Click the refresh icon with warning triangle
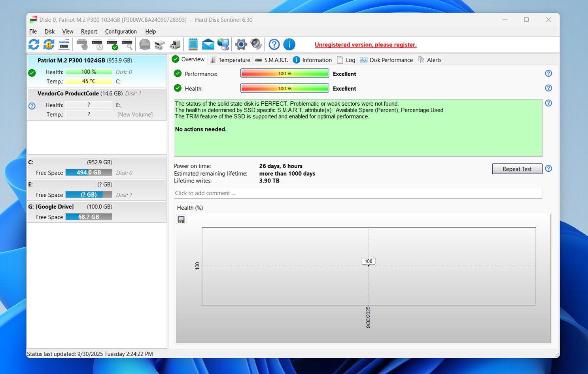Viewport: 588px width, 374px height. (x=49, y=45)
